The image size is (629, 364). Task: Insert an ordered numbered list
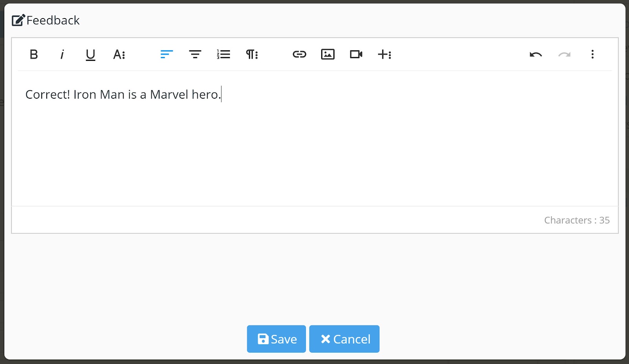coord(223,54)
